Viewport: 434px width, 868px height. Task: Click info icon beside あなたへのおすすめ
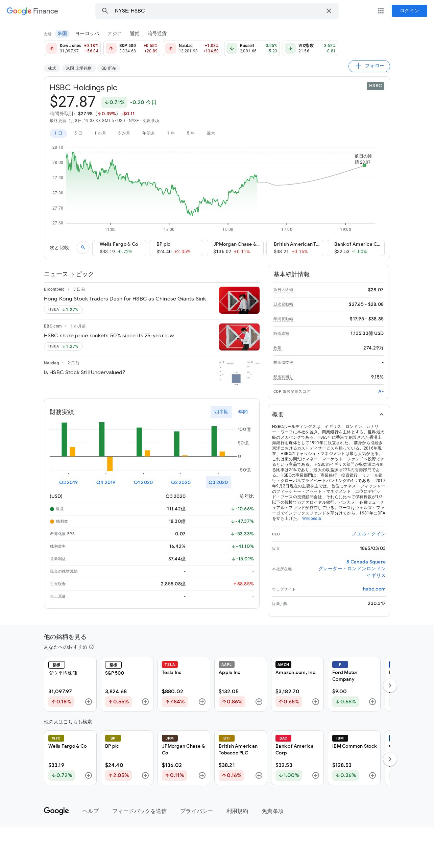click(x=91, y=647)
